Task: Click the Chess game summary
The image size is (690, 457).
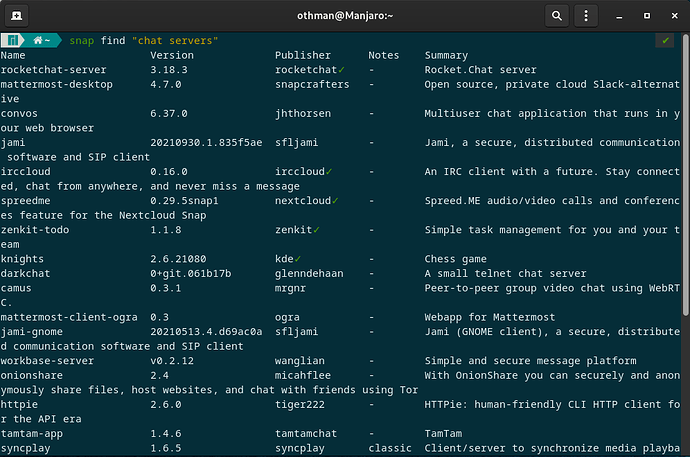Action: [455, 259]
